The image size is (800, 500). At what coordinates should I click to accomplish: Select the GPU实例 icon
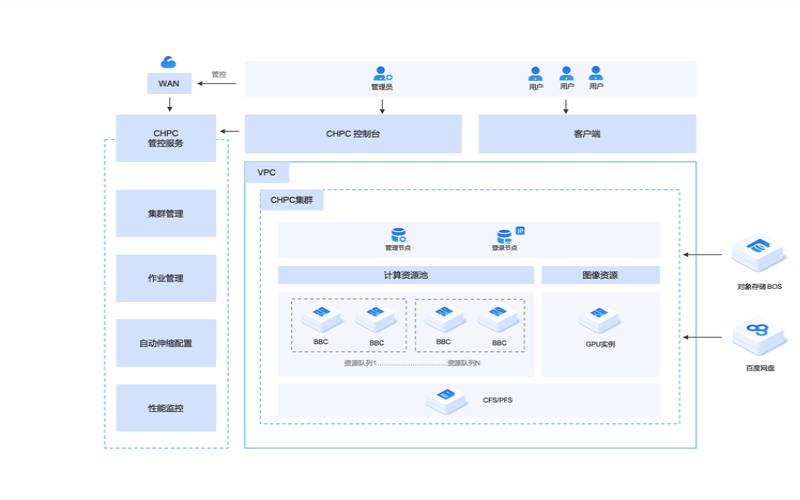pos(600,320)
